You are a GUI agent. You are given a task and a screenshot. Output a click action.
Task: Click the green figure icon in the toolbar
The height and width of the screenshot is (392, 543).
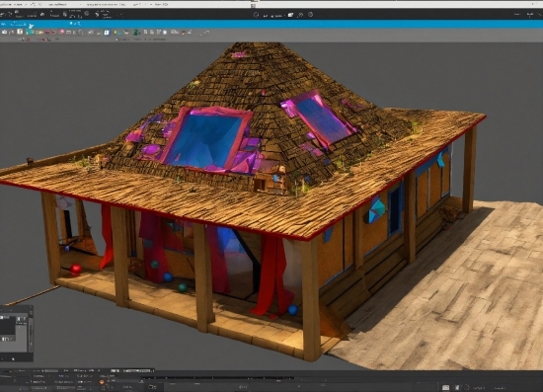(x=136, y=33)
